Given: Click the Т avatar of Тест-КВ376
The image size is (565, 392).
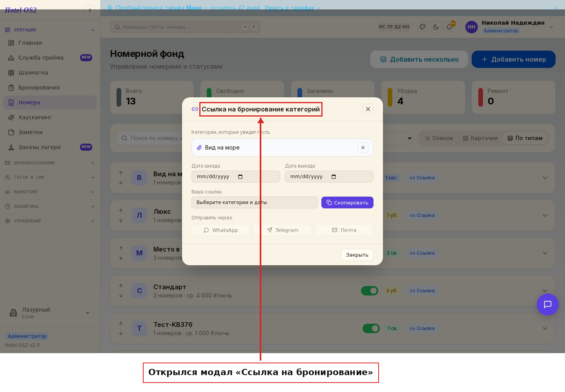Looking at the screenshot, I should [139, 328].
